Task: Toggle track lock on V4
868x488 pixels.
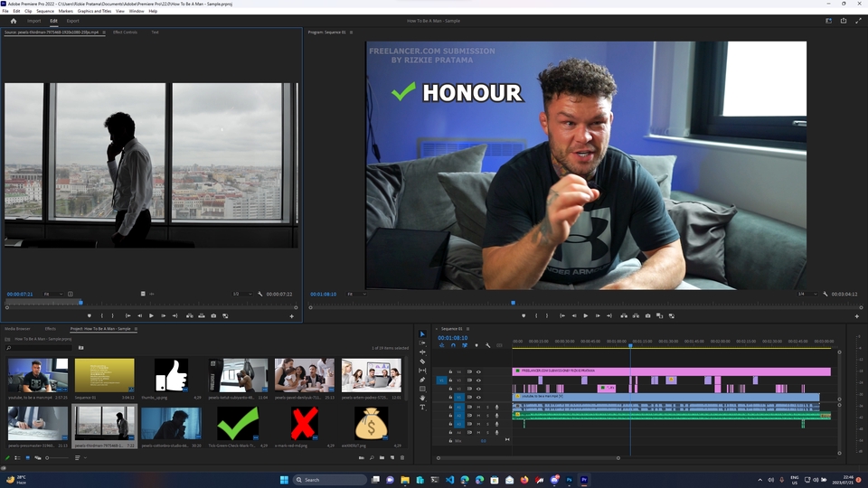Action: [450, 371]
